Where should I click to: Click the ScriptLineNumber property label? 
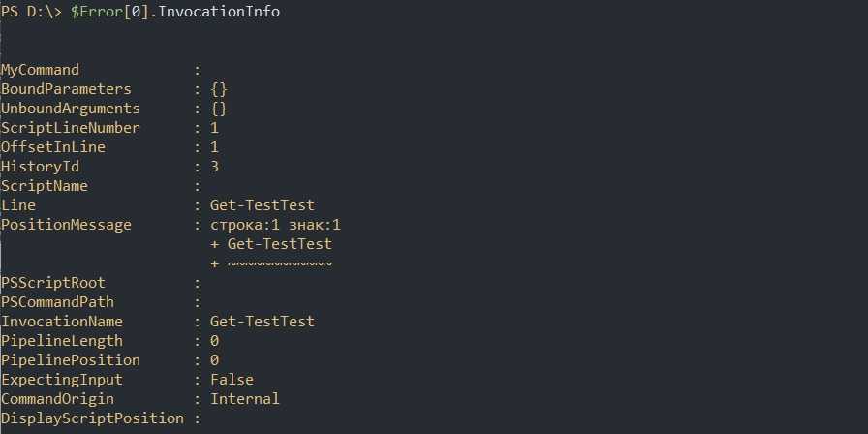[71, 128]
